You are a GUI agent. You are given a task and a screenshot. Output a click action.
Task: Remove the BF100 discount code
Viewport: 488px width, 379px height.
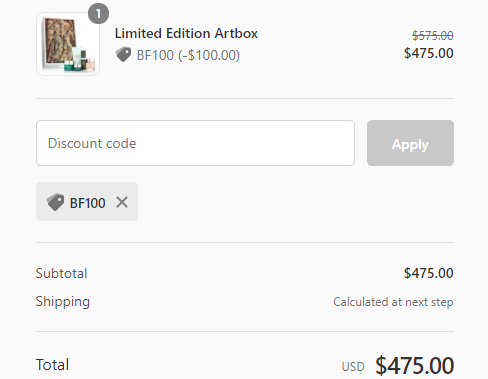point(122,202)
